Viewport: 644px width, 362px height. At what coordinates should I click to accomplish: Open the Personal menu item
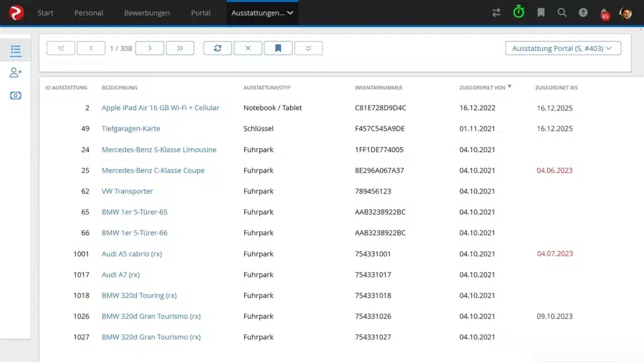pos(89,13)
